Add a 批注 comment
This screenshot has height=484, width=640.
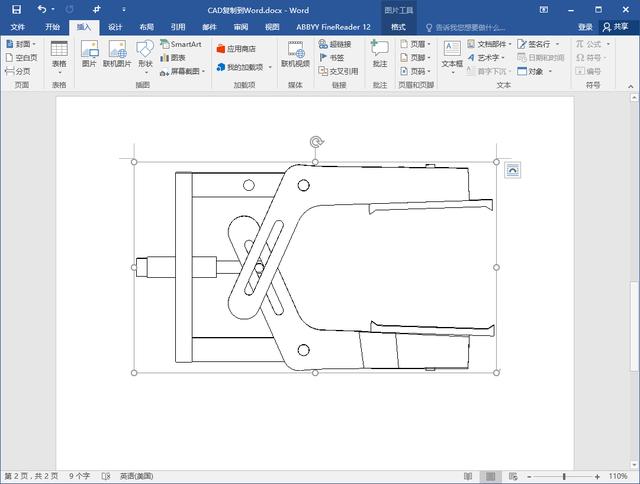coord(379,52)
